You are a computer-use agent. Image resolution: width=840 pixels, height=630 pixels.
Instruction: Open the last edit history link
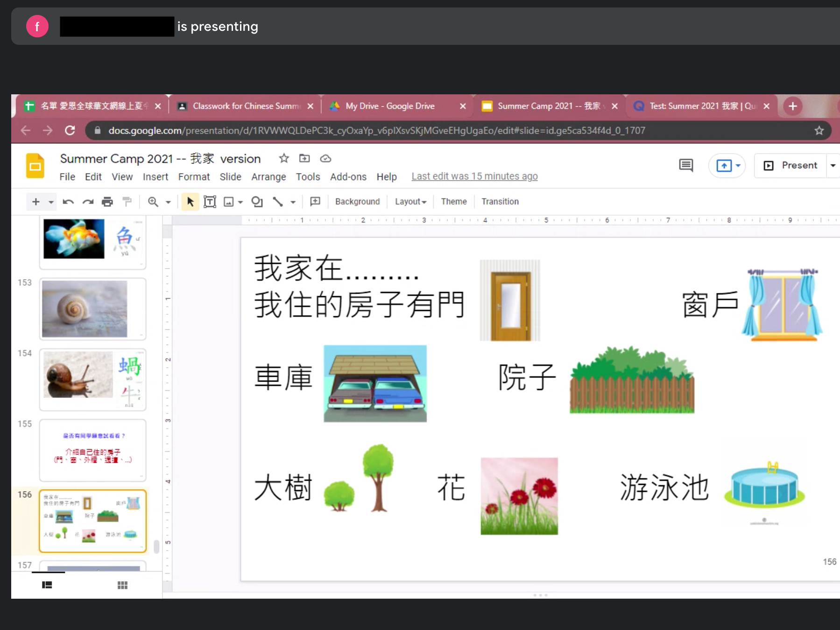(x=474, y=177)
